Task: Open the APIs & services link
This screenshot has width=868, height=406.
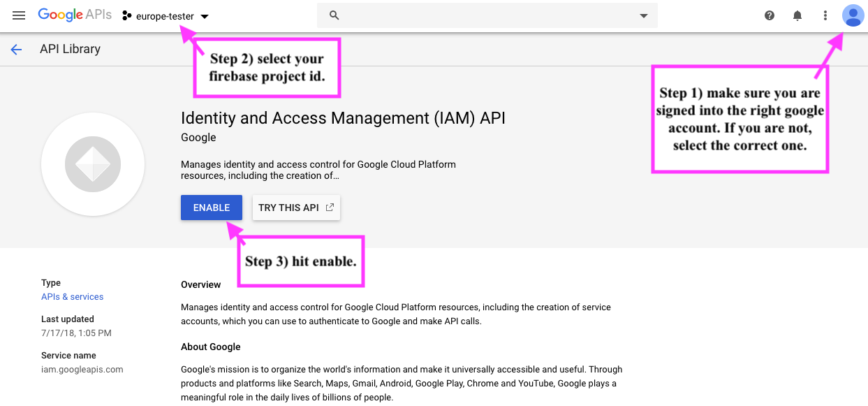Action: 72,297
